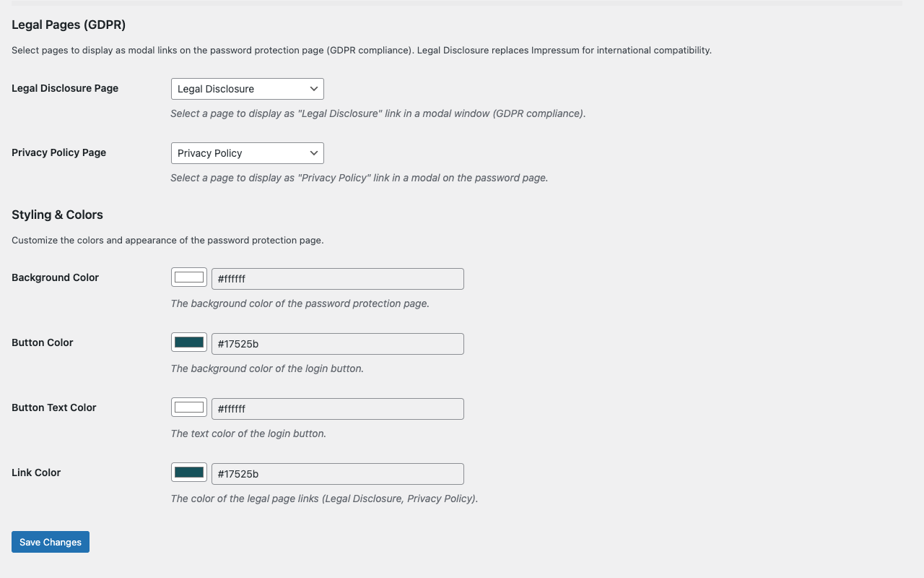Click the Link Color field label

36,473
